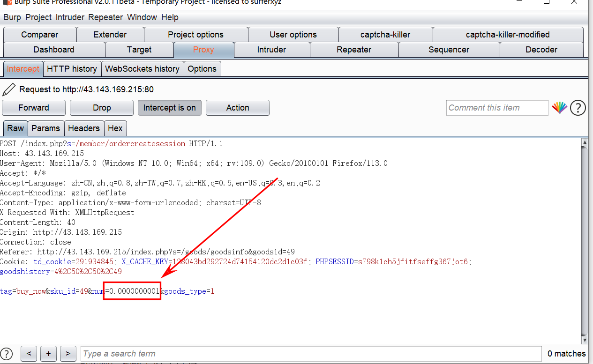This screenshot has height=364, width=593.
Task: Switch to the Intruder tool tab
Action: pyautogui.click(x=272, y=50)
